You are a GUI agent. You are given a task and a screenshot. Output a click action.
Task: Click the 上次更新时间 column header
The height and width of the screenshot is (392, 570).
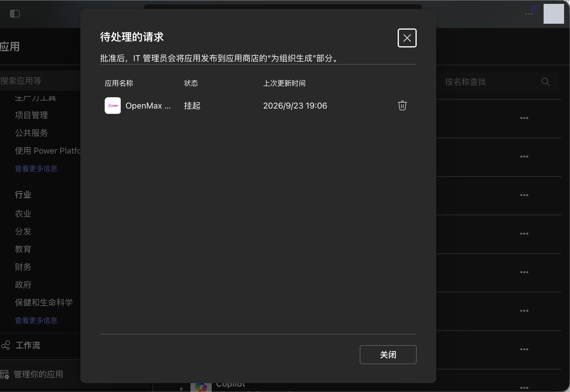coord(284,83)
